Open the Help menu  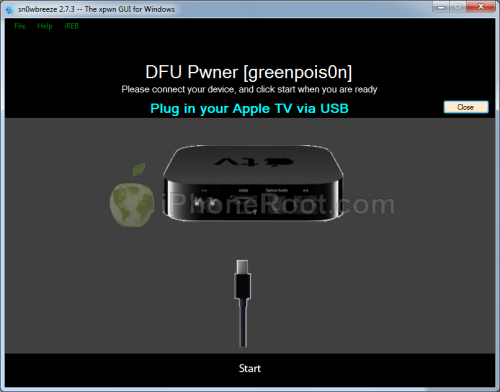tap(45, 26)
